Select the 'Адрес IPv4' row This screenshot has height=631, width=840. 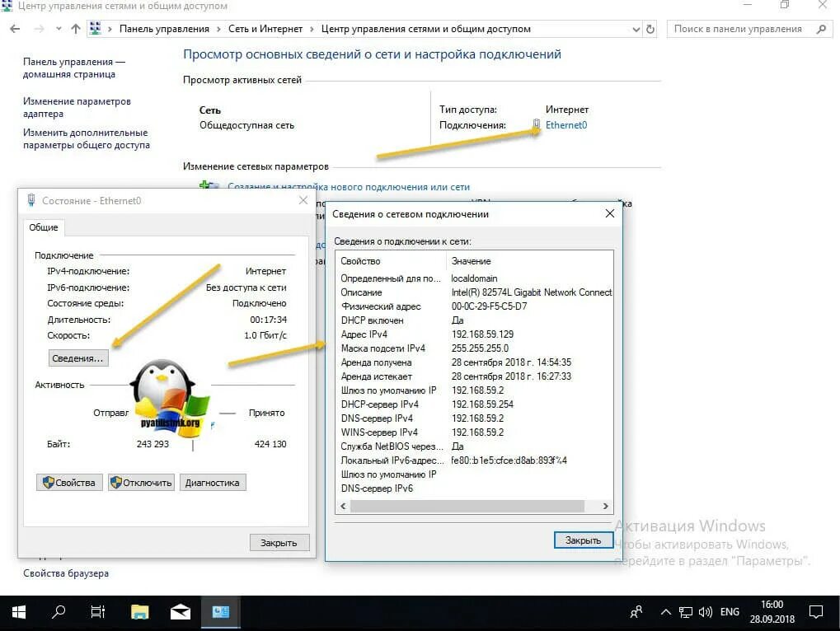point(474,334)
